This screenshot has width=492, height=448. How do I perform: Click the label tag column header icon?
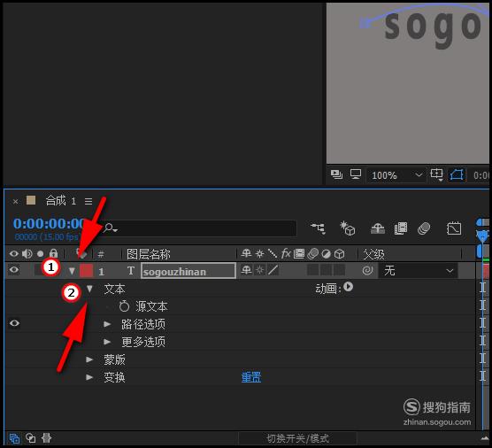click(82, 254)
